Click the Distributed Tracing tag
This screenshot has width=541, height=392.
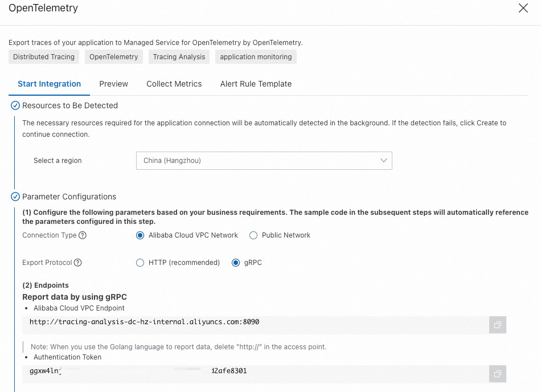coord(44,57)
